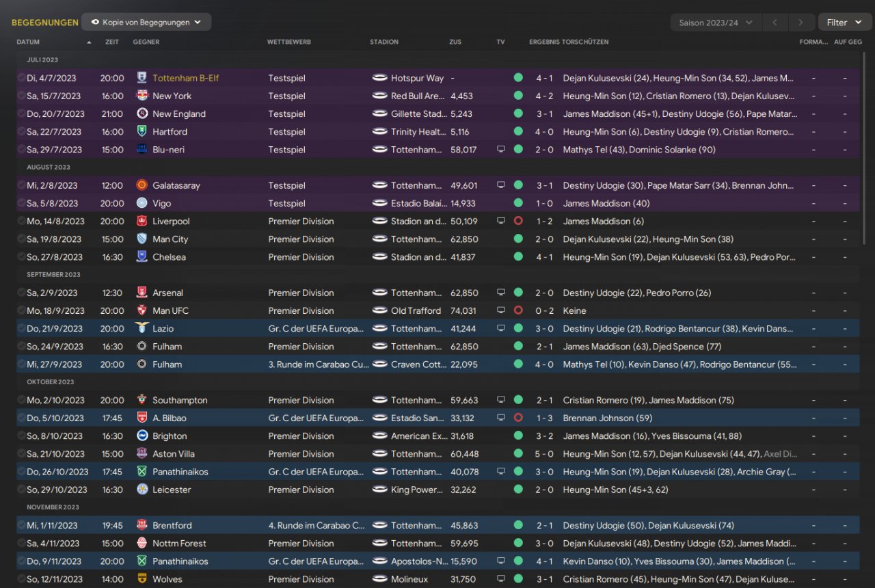The image size is (875, 588).
Task: Go to the next season arrow button
Action: pyautogui.click(x=801, y=23)
